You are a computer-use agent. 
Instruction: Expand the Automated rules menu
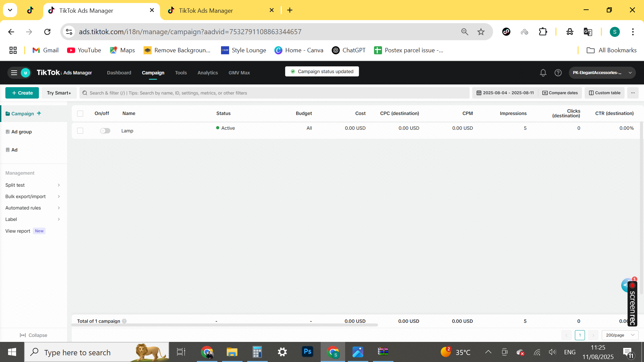pyautogui.click(x=33, y=208)
